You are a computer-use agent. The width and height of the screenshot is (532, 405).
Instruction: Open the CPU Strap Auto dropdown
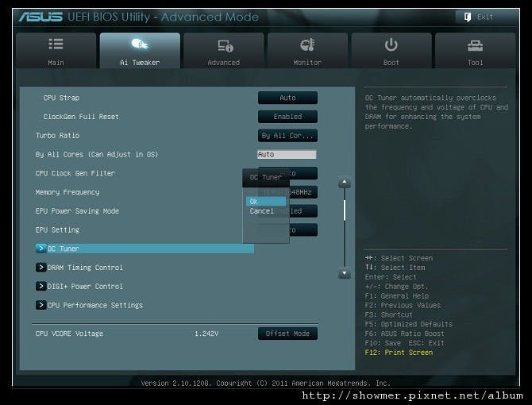(287, 98)
